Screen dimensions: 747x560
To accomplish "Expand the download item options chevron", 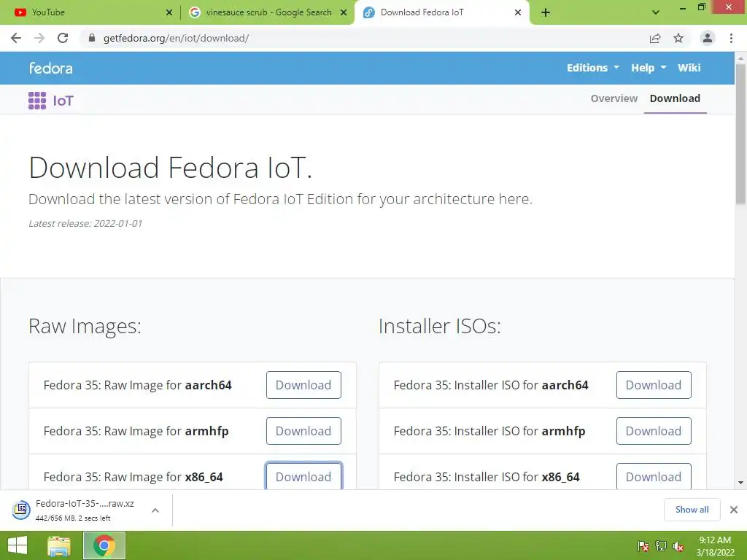I will click(155, 510).
